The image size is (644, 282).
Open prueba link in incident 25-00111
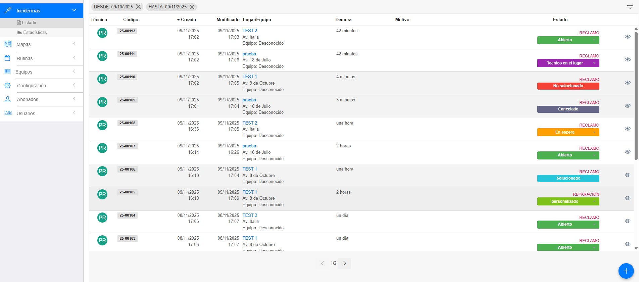pos(249,54)
